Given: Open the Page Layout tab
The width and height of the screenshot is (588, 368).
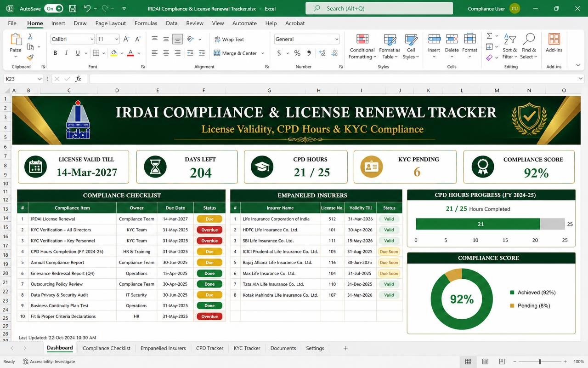Looking at the screenshot, I should click(110, 23).
